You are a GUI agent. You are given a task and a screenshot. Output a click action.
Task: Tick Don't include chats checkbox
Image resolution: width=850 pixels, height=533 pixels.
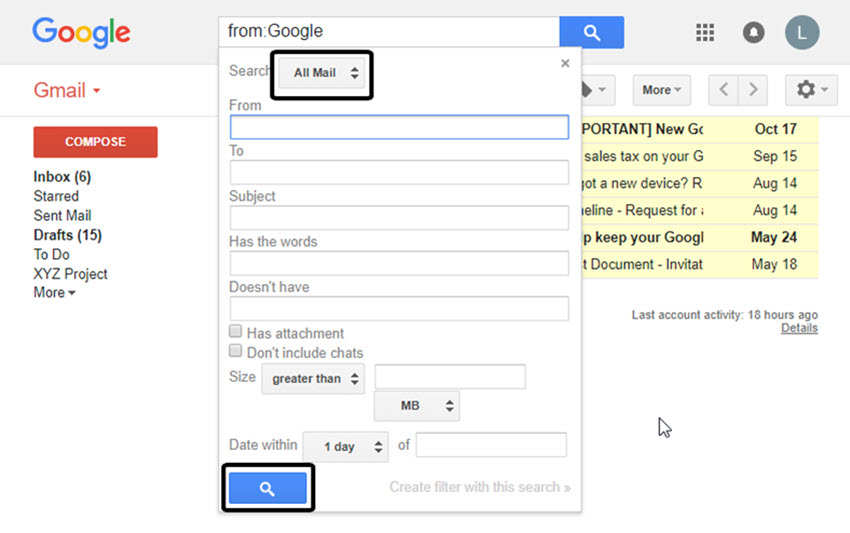[x=235, y=350]
